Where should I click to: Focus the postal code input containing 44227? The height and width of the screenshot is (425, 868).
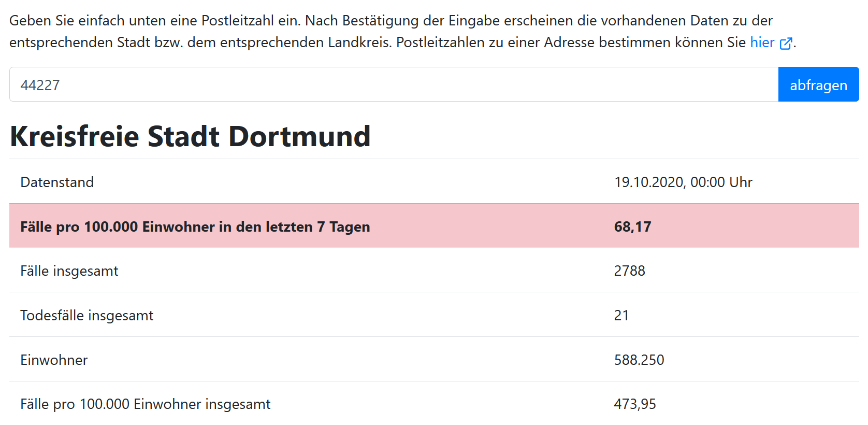point(394,84)
